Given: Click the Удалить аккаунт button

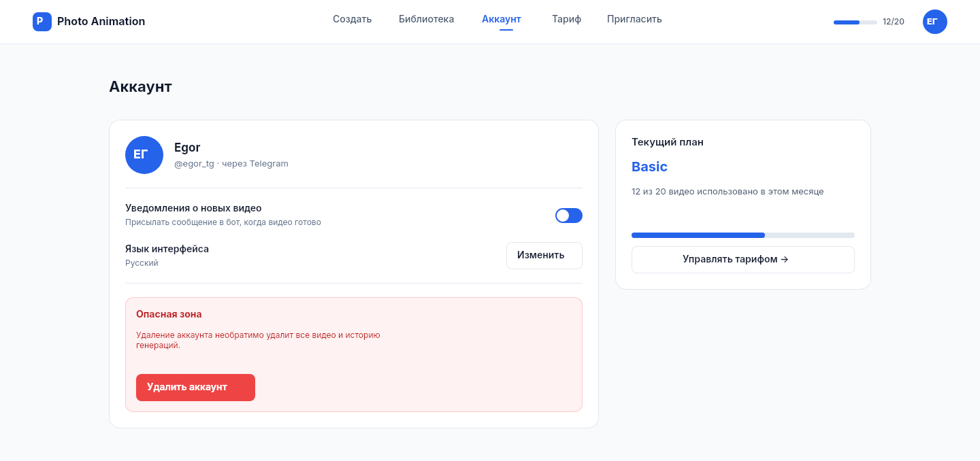Looking at the screenshot, I should [x=195, y=388].
